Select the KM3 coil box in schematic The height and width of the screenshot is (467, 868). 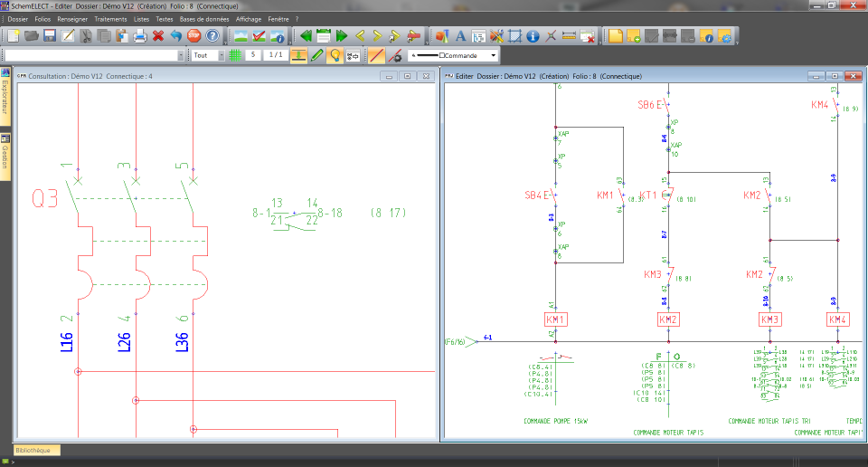[x=769, y=319]
